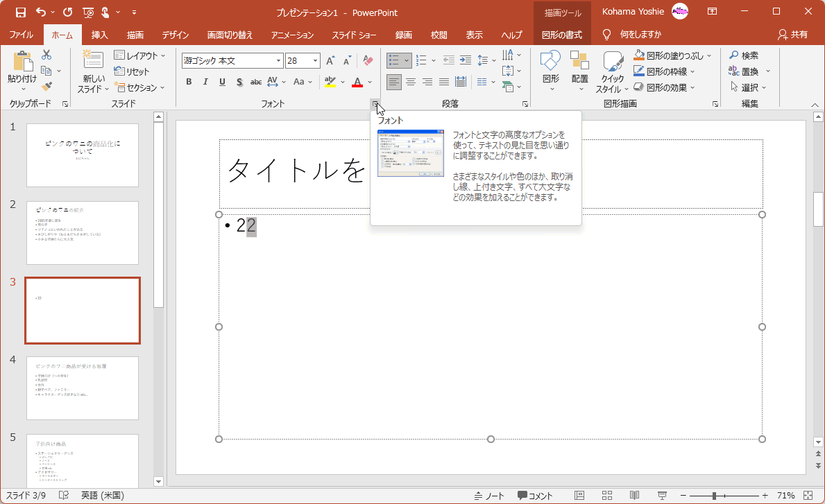Select the Format Painter brush icon
Image resolution: width=825 pixels, height=504 pixels.
(x=46, y=87)
